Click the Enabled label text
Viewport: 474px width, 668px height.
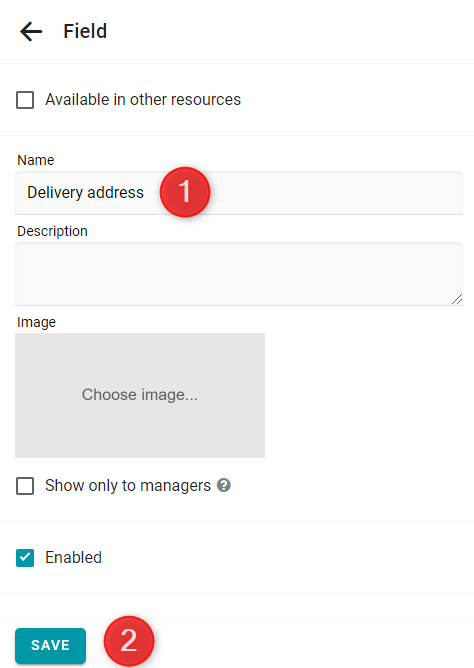(73, 557)
